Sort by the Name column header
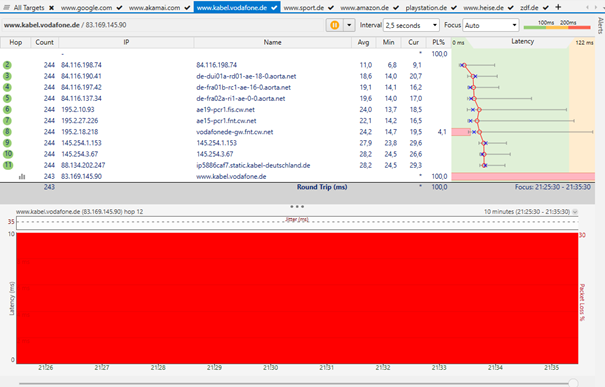Image resolution: width=605 pixels, height=387 pixels. pos(272,42)
